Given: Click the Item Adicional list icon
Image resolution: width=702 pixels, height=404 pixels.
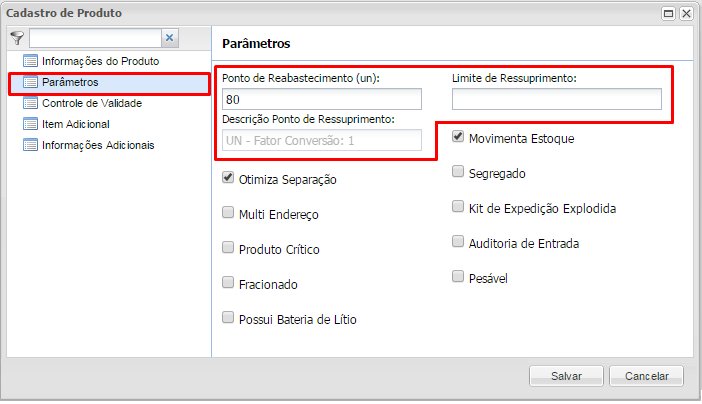Looking at the screenshot, I should 29,124.
